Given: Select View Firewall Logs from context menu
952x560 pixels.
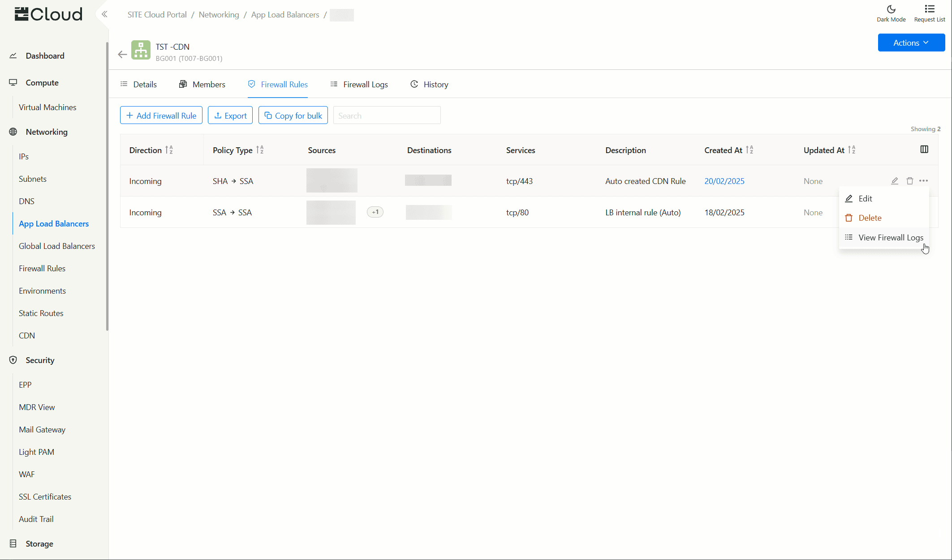Looking at the screenshot, I should [x=890, y=238].
